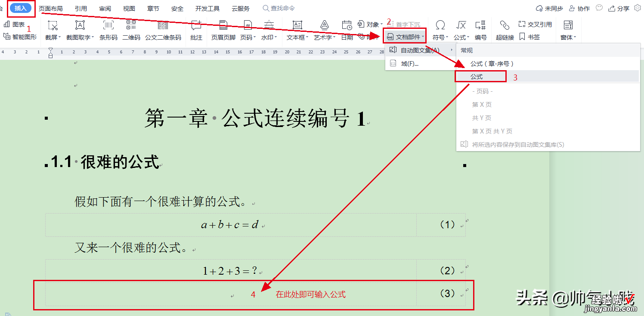Screen dimensions: 644x316
Task: Open the 智能图形 smart graphics tool
Action: (20, 37)
